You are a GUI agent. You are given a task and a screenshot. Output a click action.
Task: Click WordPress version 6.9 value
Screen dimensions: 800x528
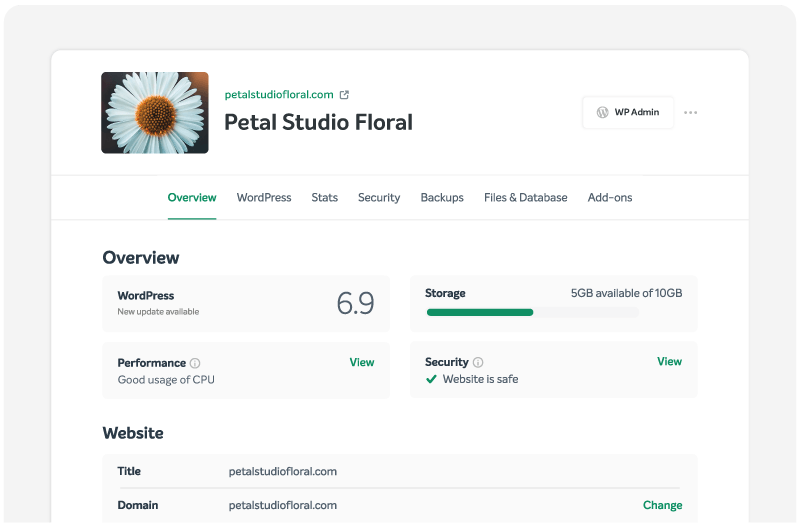point(356,304)
